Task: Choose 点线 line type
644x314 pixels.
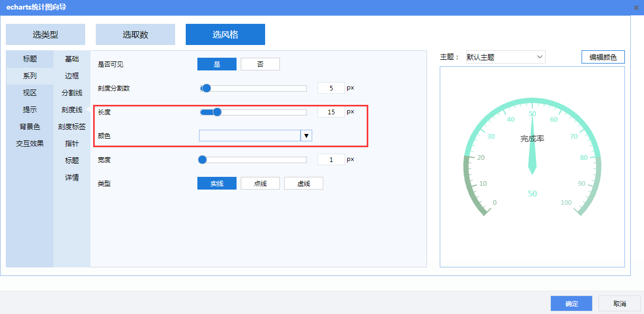Action: coord(260,183)
